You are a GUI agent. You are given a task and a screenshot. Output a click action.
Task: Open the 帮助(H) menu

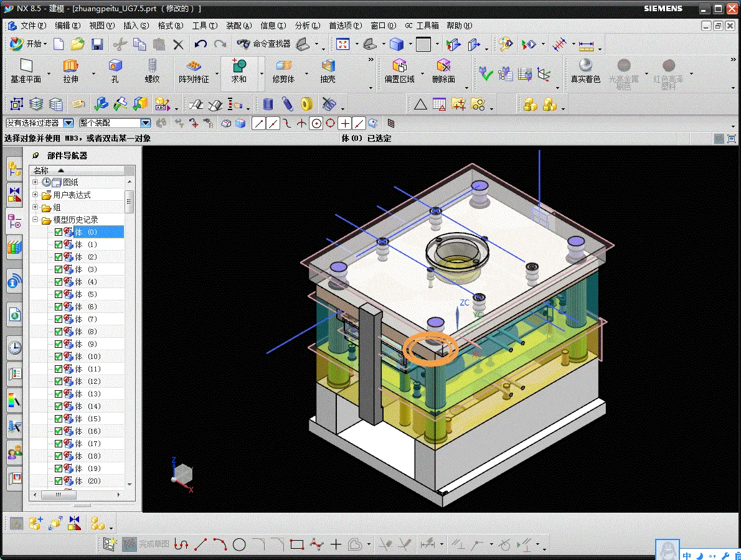pos(459,26)
